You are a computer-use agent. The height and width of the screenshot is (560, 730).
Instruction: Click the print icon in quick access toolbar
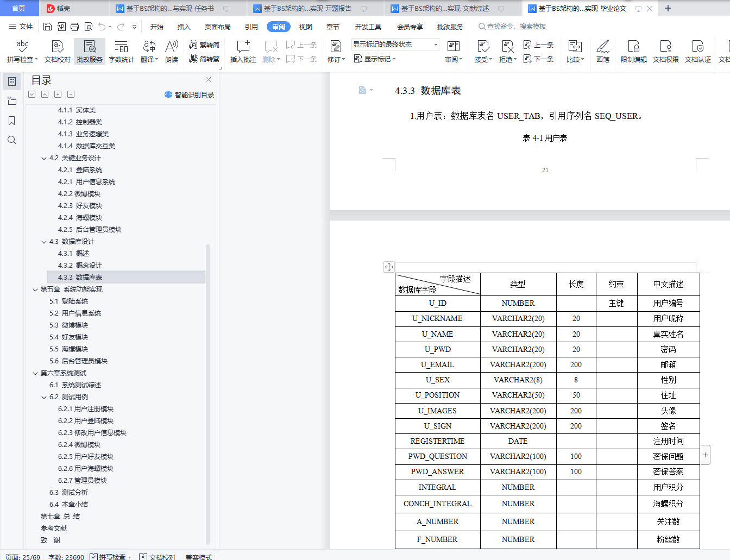click(x=74, y=27)
